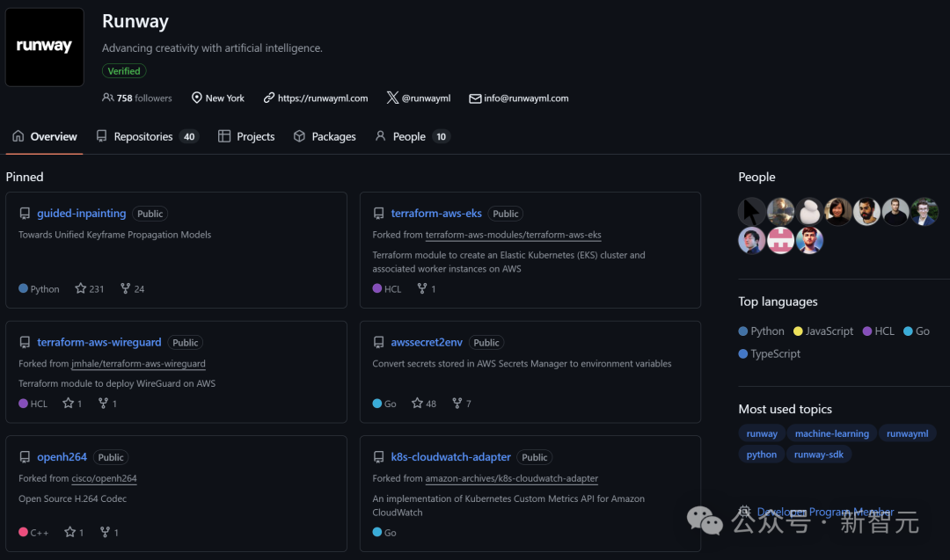Click the home icon on Overview tab
950x560 pixels.
coord(18,135)
